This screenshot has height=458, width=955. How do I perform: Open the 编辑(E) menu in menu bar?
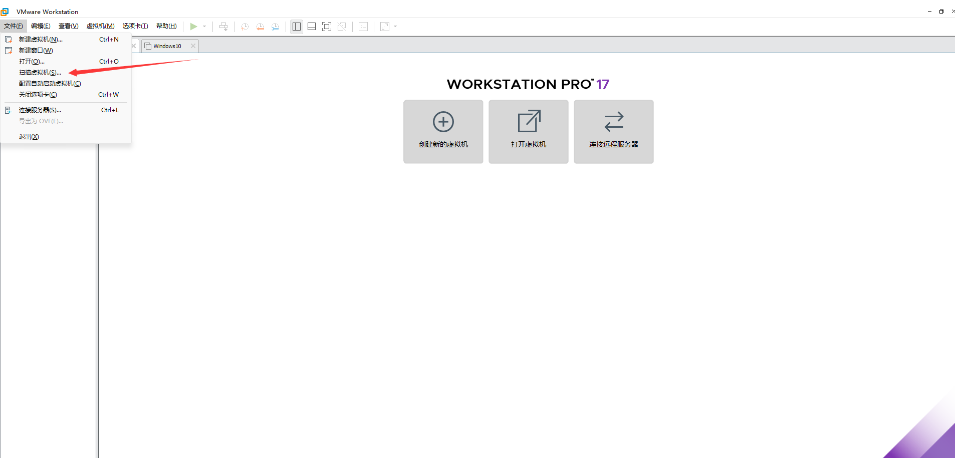point(40,26)
